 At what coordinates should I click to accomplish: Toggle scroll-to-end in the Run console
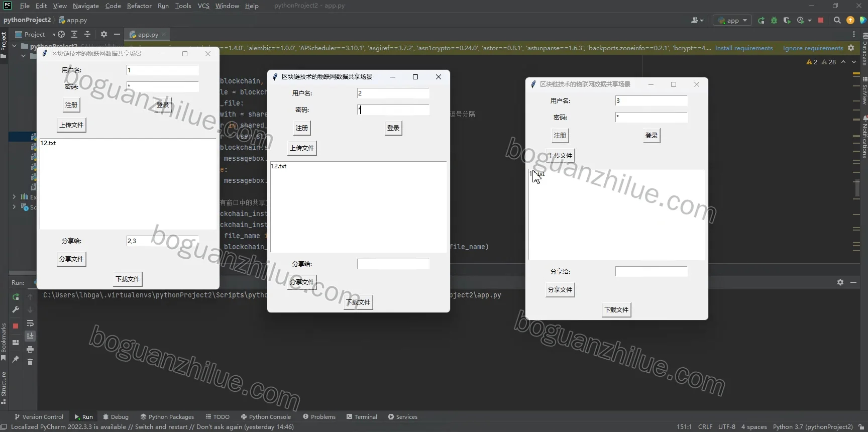click(x=30, y=336)
